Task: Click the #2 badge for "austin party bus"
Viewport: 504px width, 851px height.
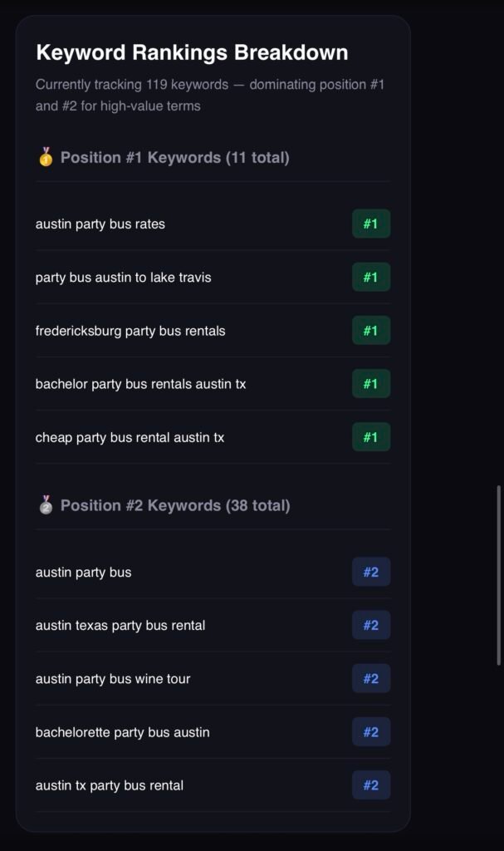Action: (x=370, y=572)
